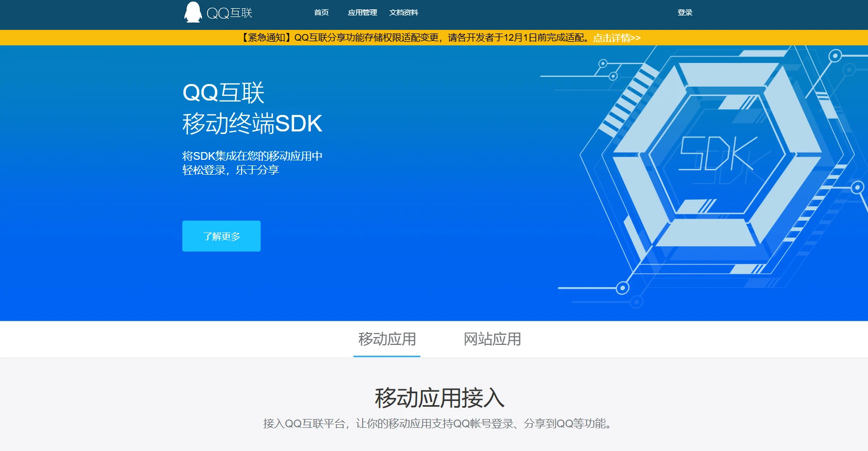The image size is (868, 451).
Task: Click the 接入QQ互联平台 description line
Action: (x=439, y=424)
